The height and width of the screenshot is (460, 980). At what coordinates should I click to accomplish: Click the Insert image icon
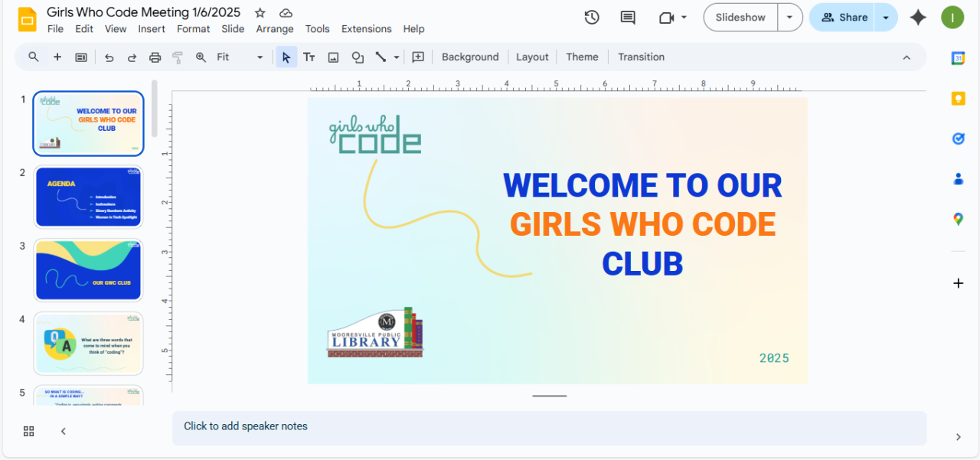click(x=333, y=57)
